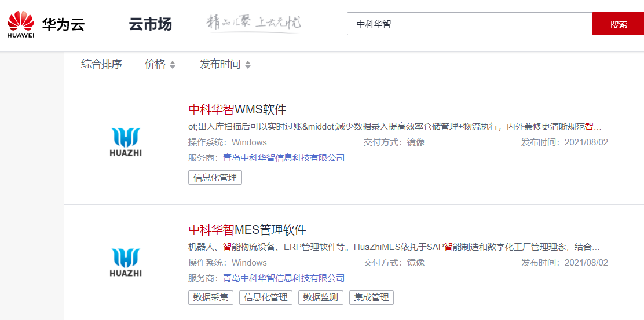Screen dimensions: 644x320
Task: Sort results by 发布时间
Action: click(x=220, y=64)
